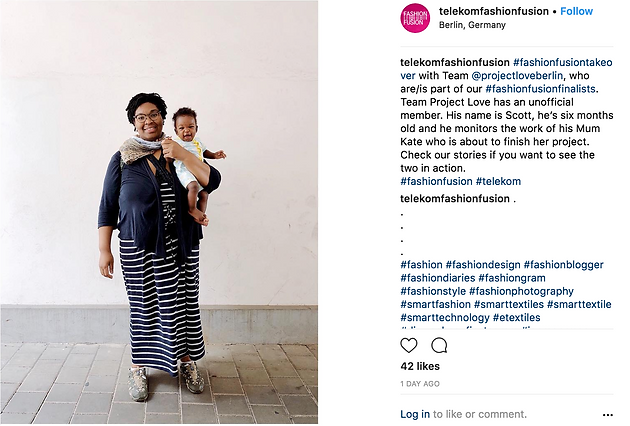The image size is (630, 426).
Task: Click the #smarttextiles hashtag
Action: point(509,304)
